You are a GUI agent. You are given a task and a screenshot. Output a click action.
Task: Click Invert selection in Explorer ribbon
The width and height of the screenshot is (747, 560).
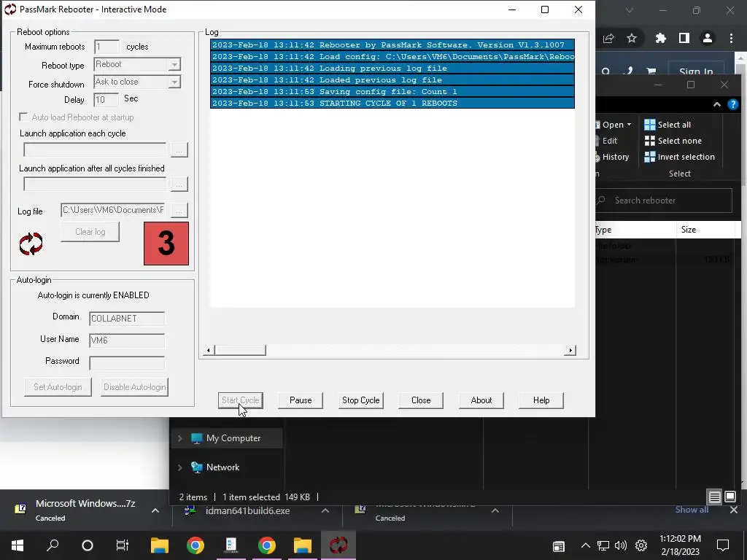pos(680,157)
